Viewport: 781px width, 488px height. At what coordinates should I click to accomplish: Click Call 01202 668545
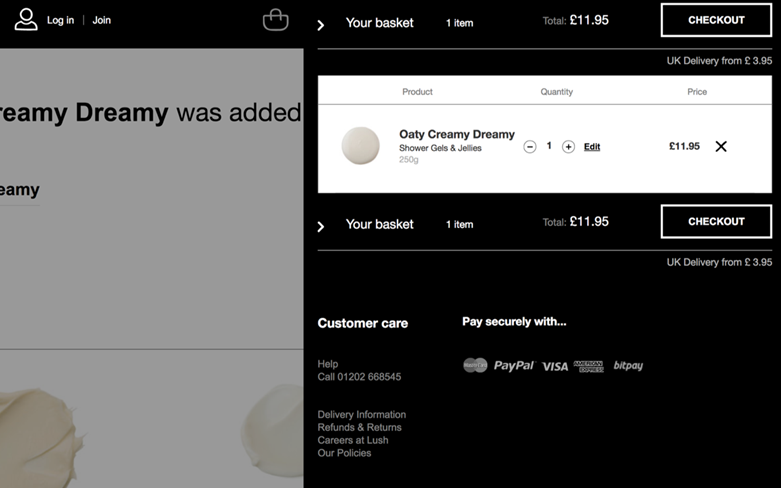click(x=359, y=377)
